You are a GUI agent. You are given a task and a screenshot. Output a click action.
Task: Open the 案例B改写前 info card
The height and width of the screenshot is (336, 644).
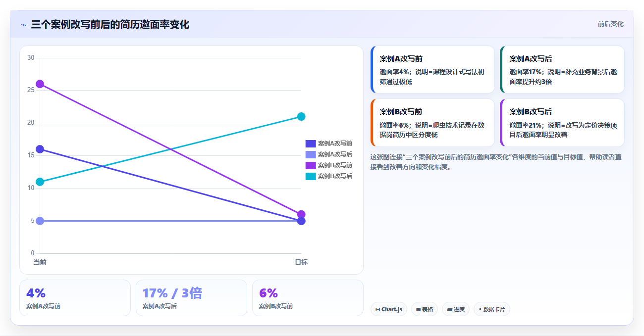(432, 123)
